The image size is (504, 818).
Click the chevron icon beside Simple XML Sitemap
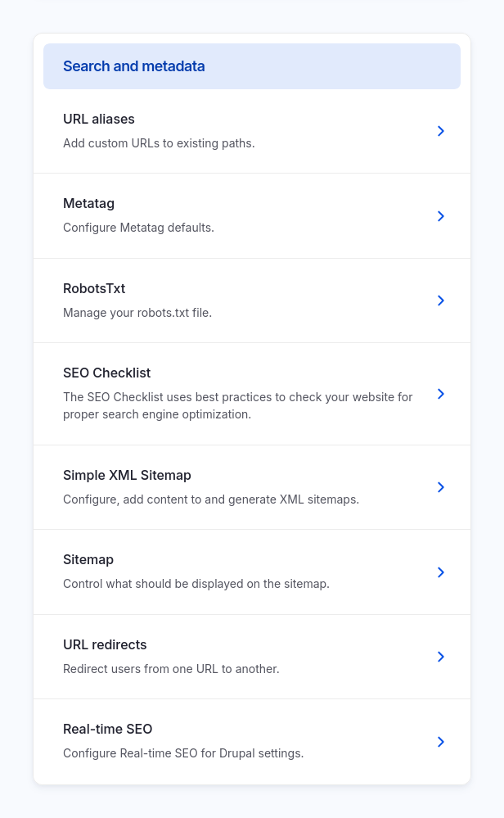tap(441, 487)
